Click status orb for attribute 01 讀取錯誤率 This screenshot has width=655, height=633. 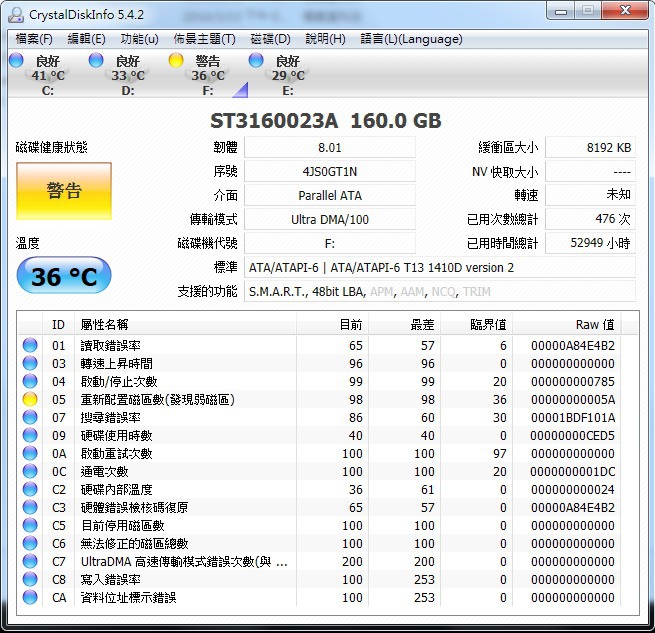(30, 345)
